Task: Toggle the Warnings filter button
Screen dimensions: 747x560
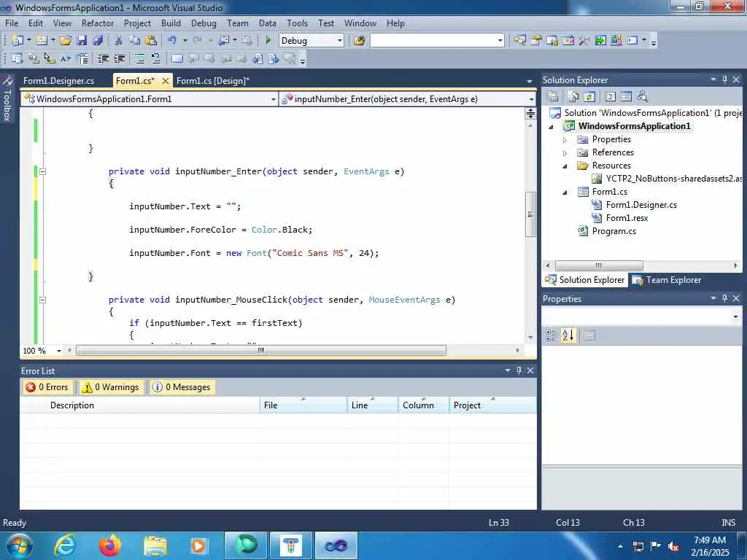Action: [111, 387]
